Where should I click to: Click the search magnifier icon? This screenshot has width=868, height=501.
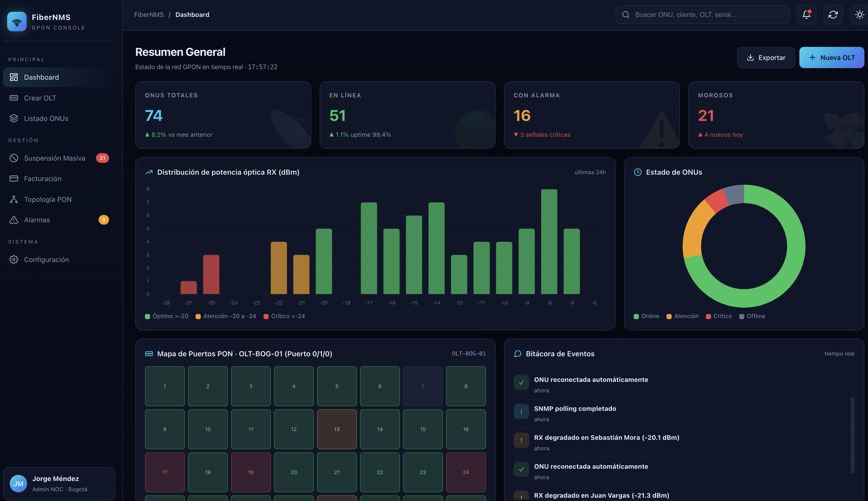tap(626, 14)
